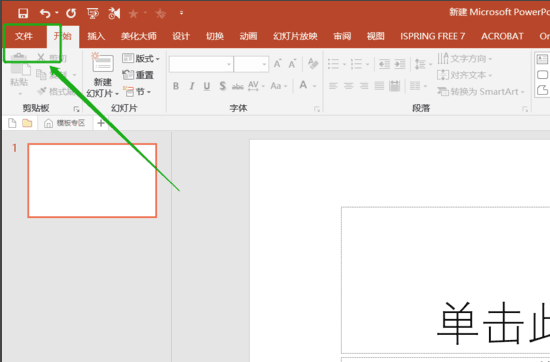Screen dimensions: 550x362
Task: Open the columns layout menu
Action: point(418,86)
